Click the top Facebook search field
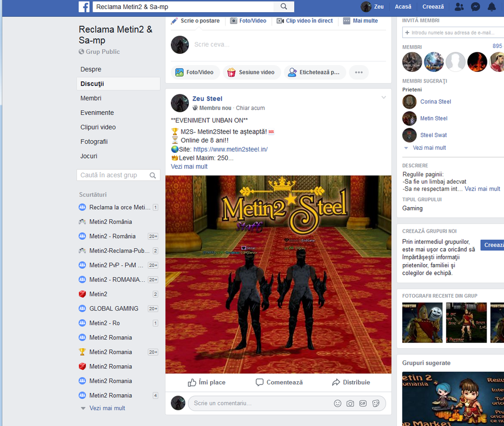 point(183,7)
